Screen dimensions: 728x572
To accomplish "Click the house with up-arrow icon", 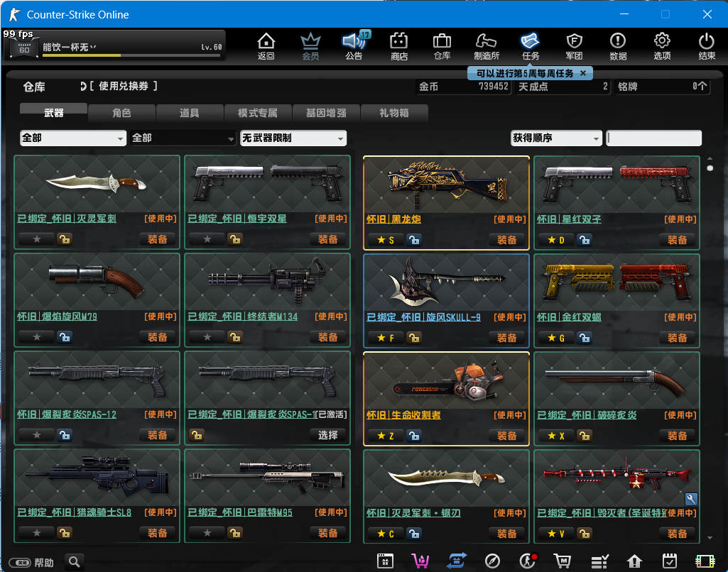I will point(634,561).
